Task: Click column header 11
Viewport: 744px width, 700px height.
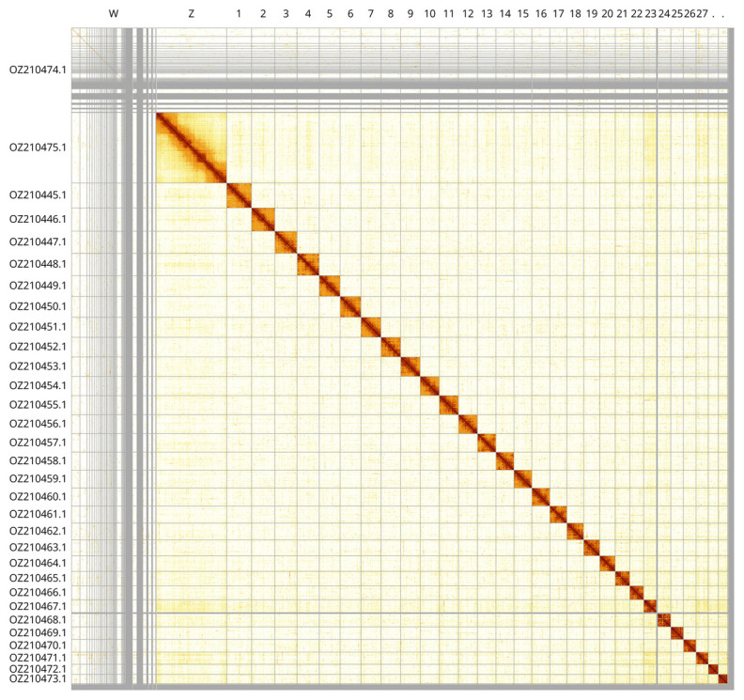Action: (x=448, y=14)
